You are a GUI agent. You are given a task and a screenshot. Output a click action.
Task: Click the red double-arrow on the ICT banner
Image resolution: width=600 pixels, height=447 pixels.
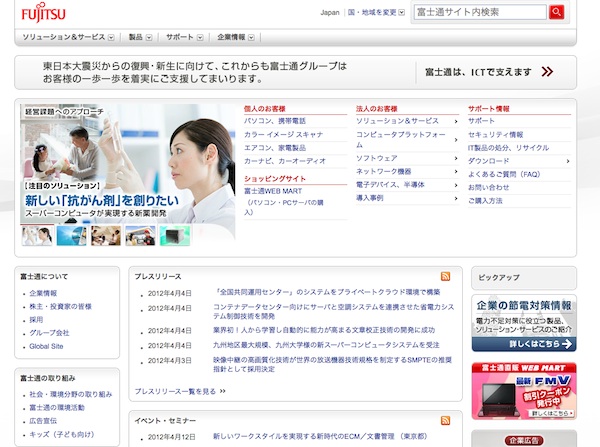[547, 72]
